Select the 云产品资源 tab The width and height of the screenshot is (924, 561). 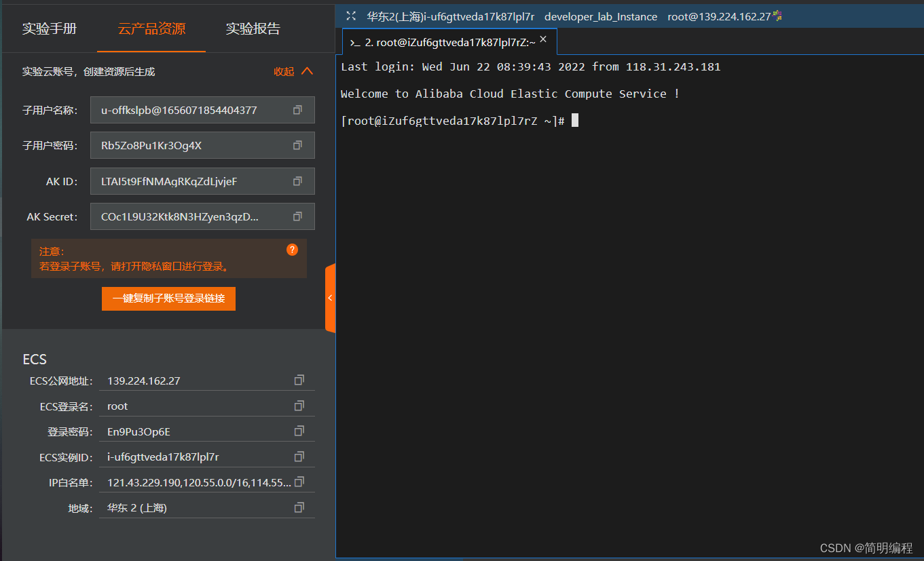coord(151,28)
